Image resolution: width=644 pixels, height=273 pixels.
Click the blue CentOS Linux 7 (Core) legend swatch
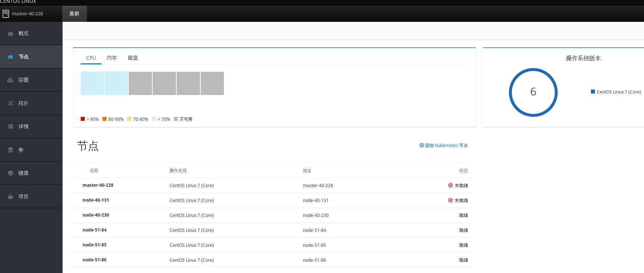coord(593,92)
